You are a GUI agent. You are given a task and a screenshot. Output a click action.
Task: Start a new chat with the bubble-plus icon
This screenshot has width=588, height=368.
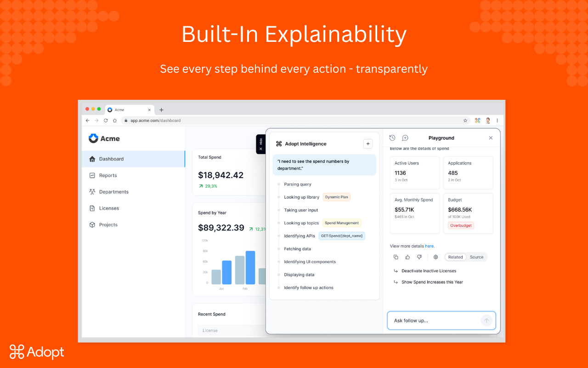405,138
